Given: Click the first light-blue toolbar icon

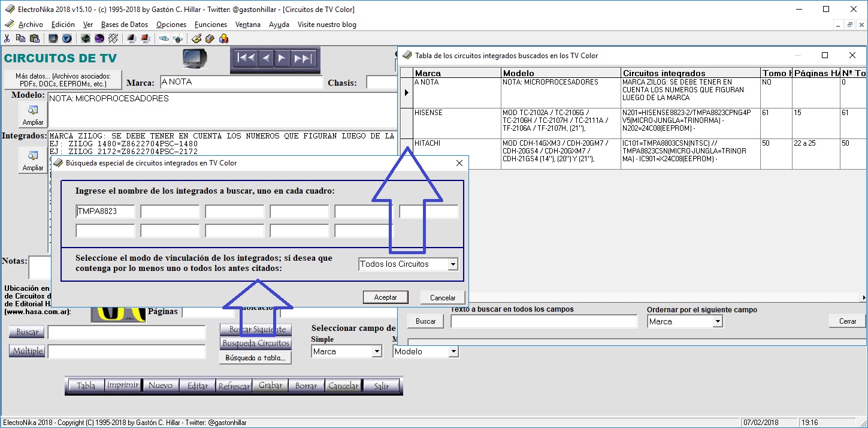Looking at the screenshot, I should tap(164, 38).
